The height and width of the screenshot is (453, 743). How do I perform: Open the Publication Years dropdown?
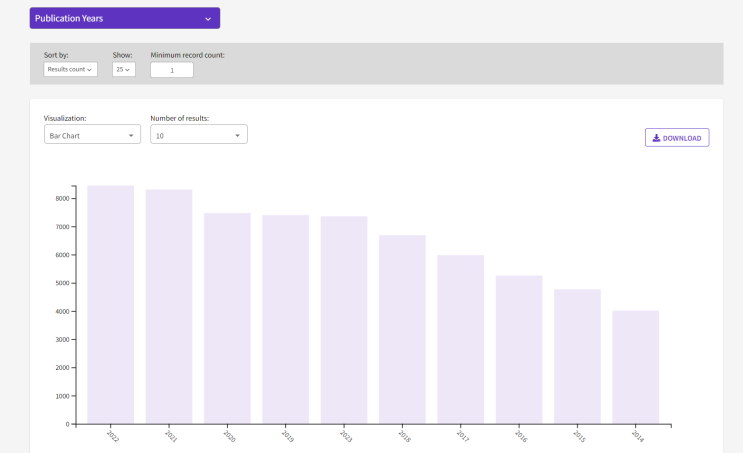125,18
